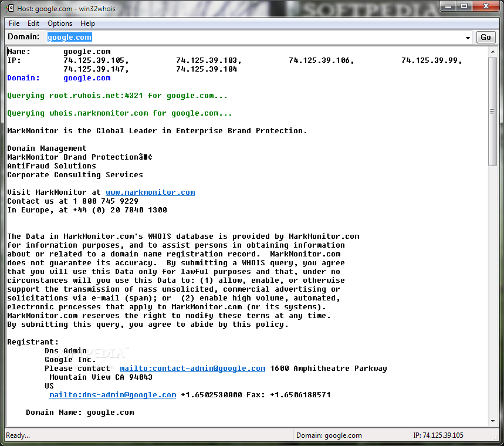Close the win32whois window
Viewport: 504px width, 446px height.
(x=486, y=6)
